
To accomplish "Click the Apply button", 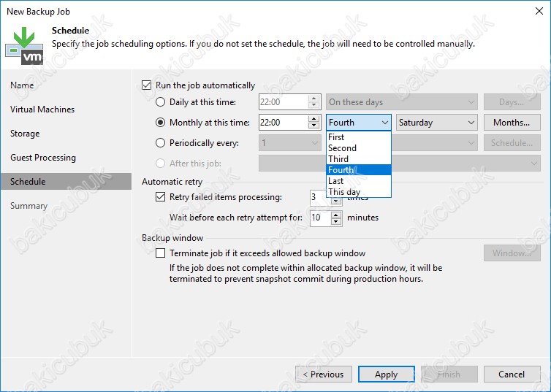I will point(387,374).
